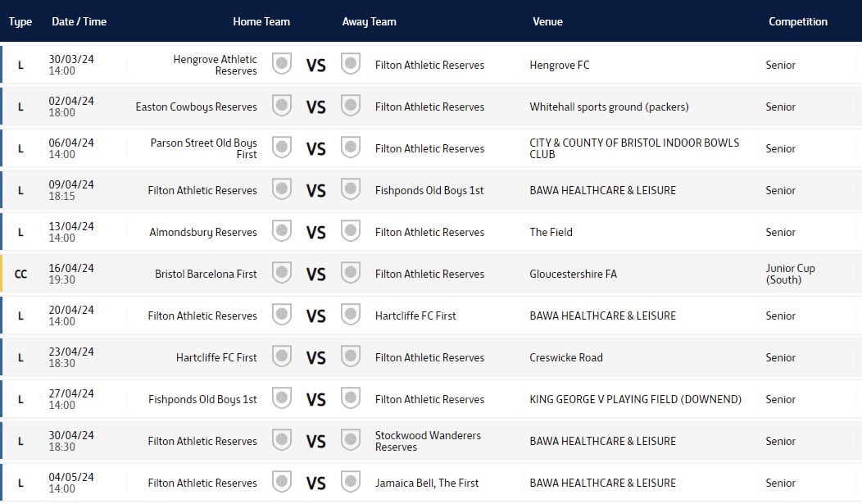Click the Senior competition cell for 27/04/24
The image size is (862, 504).
click(780, 399)
